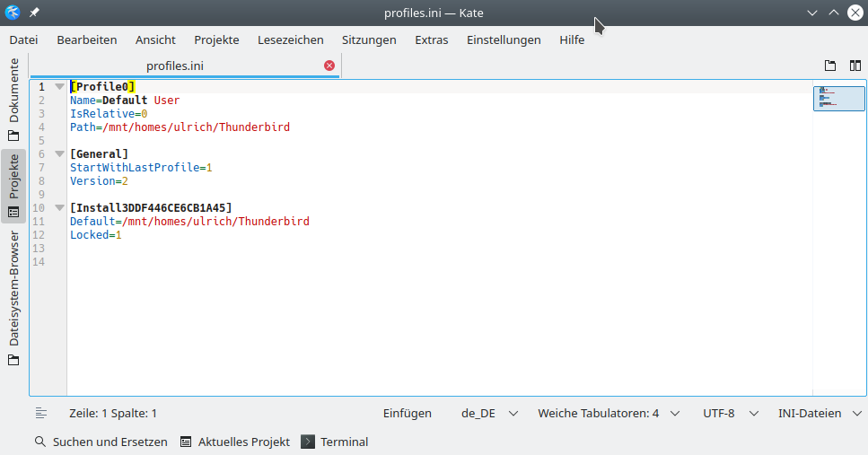Click the Kate application icon in title bar
This screenshot has width=868, height=455.
point(13,13)
